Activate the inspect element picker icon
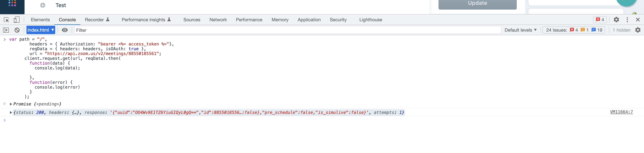Image resolution: width=644 pixels, height=153 pixels. coord(6,20)
